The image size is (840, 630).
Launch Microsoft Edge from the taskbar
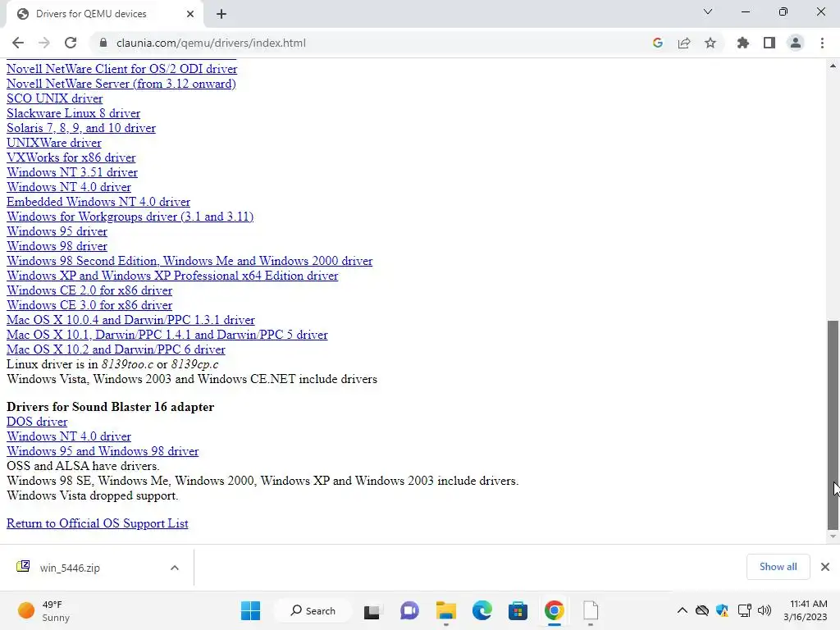coord(482,610)
